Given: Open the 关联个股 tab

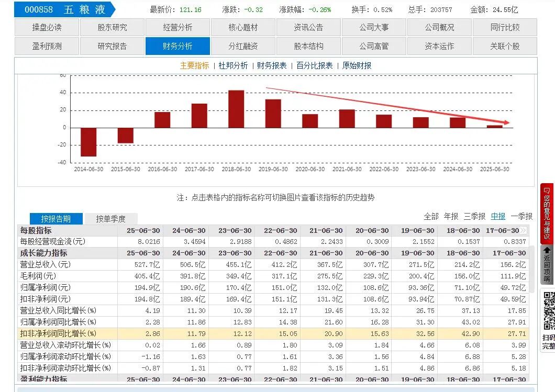Looking at the screenshot, I should coord(505,46).
